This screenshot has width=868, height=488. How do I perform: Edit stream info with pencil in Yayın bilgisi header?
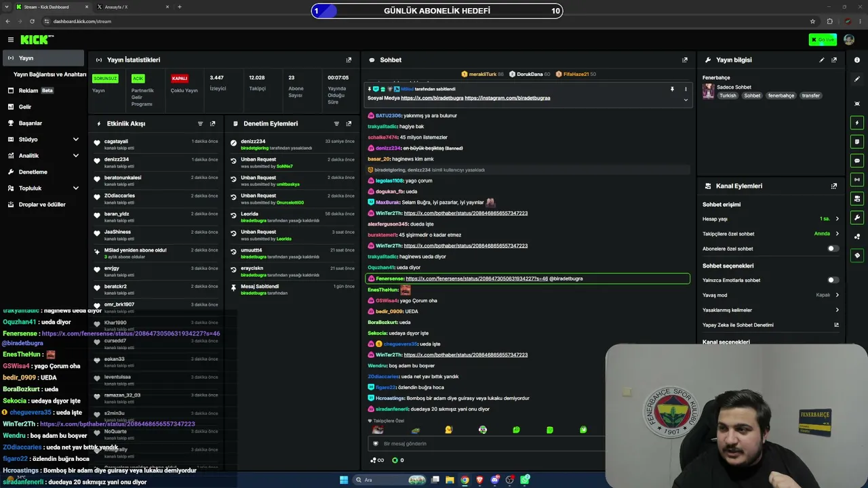point(822,60)
